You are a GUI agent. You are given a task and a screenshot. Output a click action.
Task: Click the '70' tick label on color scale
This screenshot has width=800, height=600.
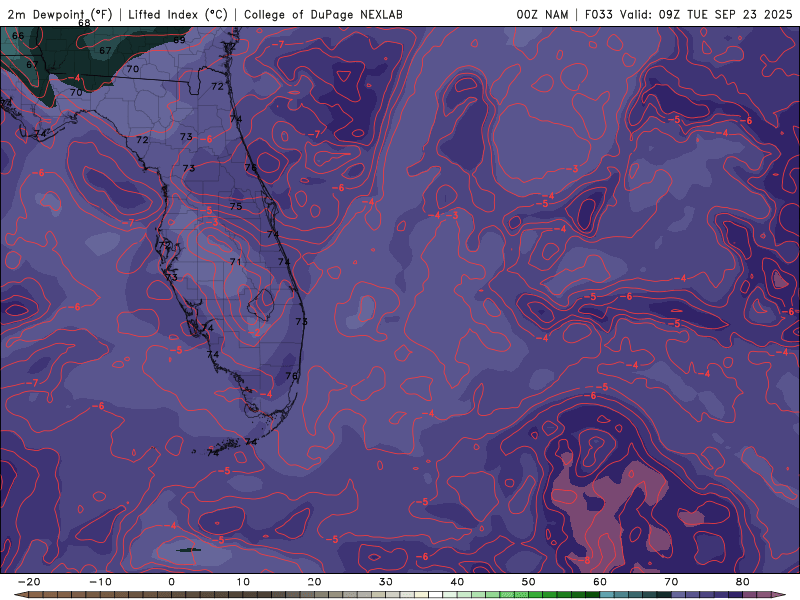[x=671, y=582]
